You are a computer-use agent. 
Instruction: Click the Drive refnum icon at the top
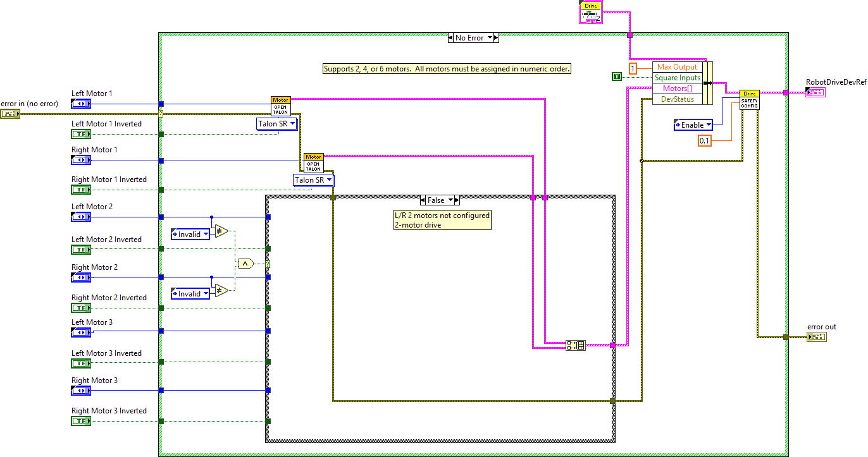click(590, 12)
